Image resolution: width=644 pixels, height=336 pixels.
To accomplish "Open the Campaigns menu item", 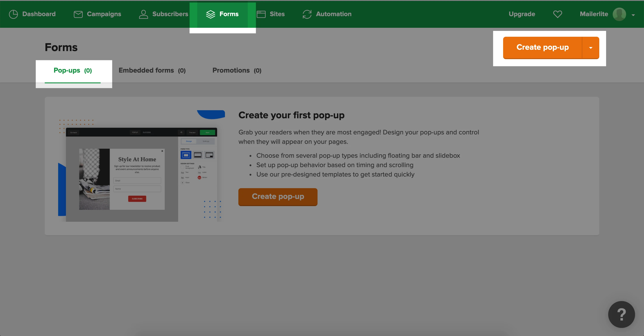I will (x=104, y=14).
